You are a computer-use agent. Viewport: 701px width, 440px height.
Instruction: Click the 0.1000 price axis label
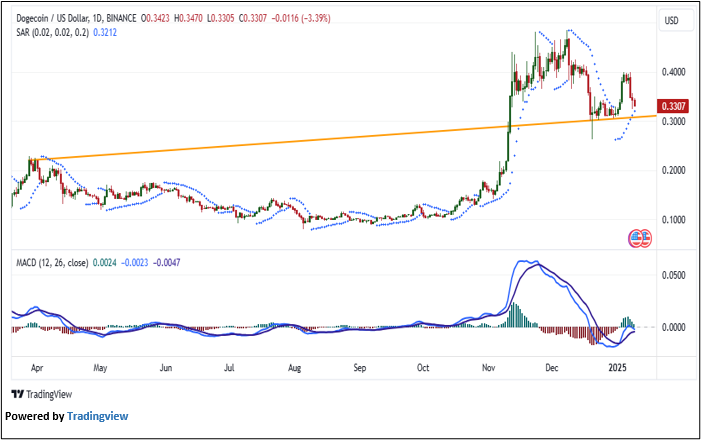point(673,220)
